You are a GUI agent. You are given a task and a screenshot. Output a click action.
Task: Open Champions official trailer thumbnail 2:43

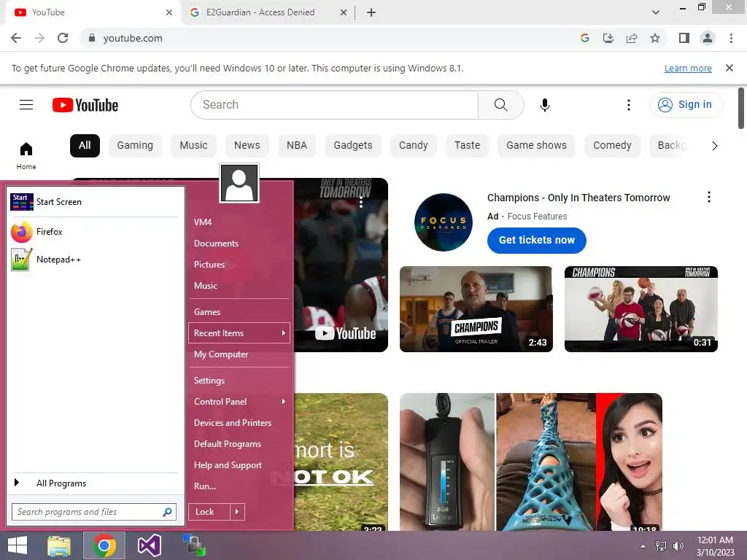(x=476, y=309)
